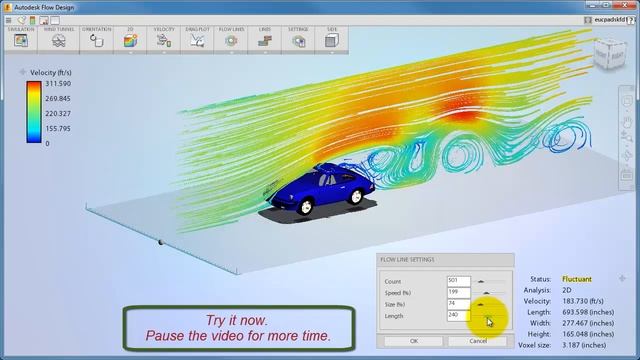
Task: Open the help question mark icon
Action: [631, 20]
